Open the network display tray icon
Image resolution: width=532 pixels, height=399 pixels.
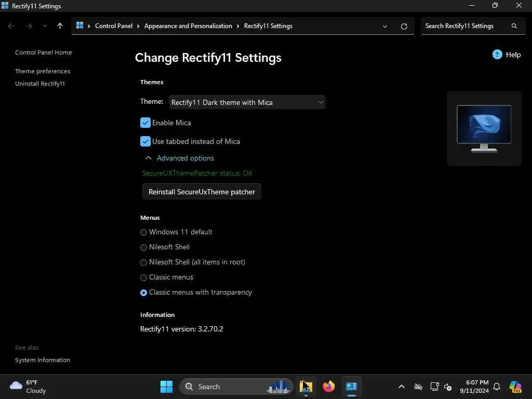click(434, 387)
